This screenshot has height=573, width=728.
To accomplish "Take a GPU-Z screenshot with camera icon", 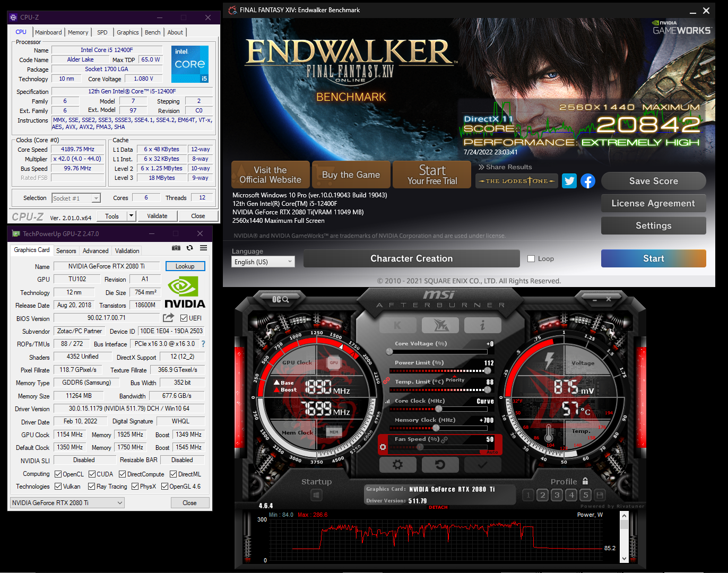I will pyautogui.click(x=176, y=248).
